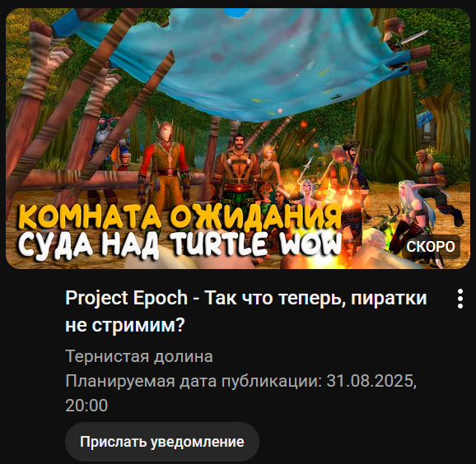This screenshot has height=464, width=476.
Task: Click the white-haired night elf in thumbnail
Action: (418, 212)
